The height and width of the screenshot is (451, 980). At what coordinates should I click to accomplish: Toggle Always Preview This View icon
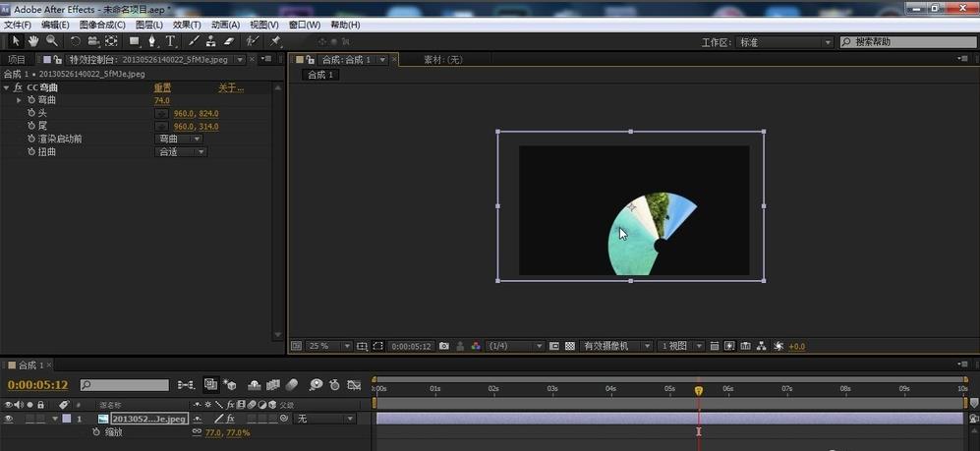[x=296, y=346]
